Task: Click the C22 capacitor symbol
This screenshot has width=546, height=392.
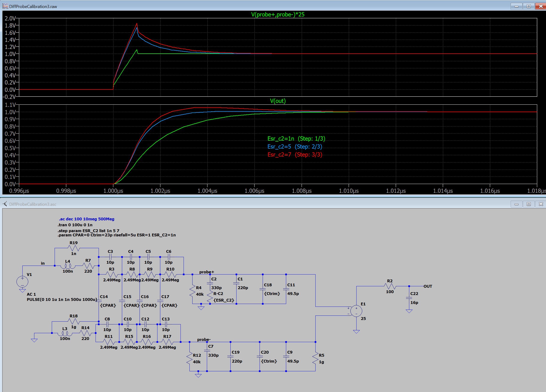Action: click(x=409, y=298)
